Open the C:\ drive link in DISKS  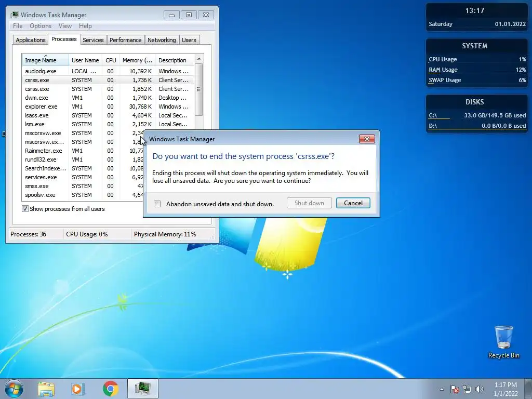pyautogui.click(x=433, y=115)
